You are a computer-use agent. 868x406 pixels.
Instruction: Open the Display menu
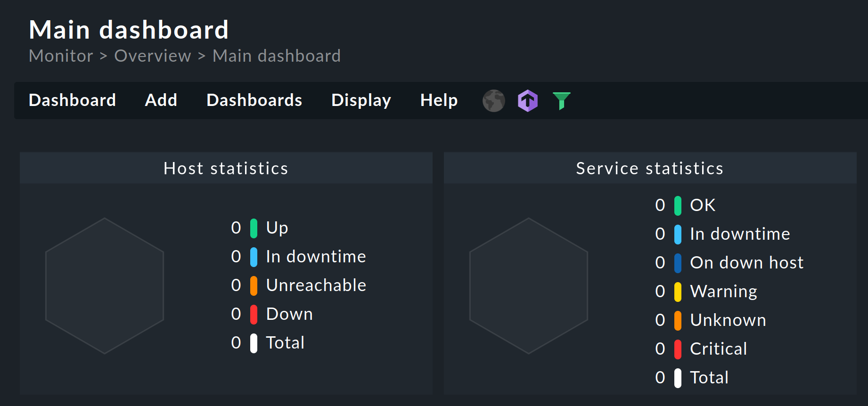tap(361, 100)
